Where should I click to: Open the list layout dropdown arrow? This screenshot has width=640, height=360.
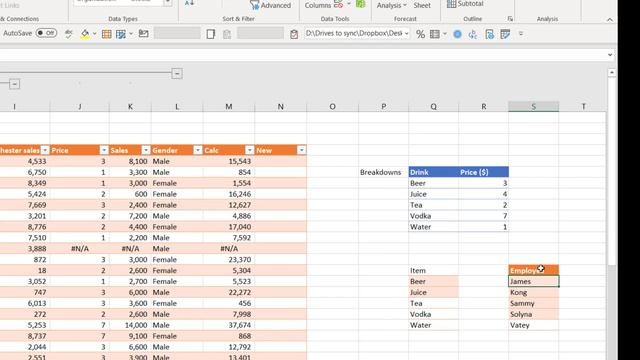pos(444,34)
